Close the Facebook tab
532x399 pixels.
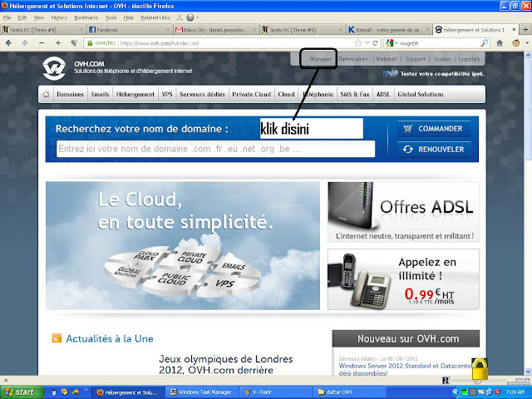[168, 30]
